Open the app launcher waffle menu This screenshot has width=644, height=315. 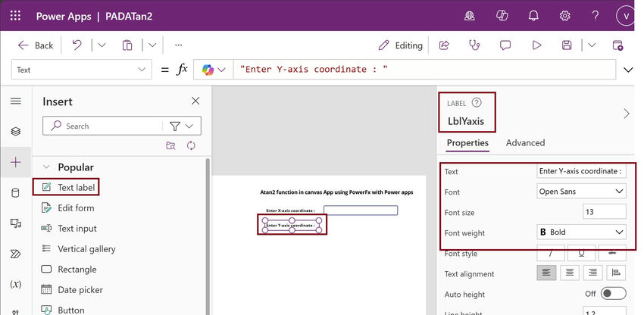[15, 16]
